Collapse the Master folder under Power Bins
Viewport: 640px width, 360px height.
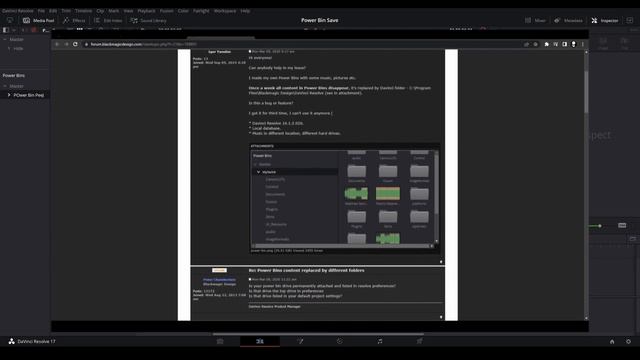pyautogui.click(x=5, y=86)
